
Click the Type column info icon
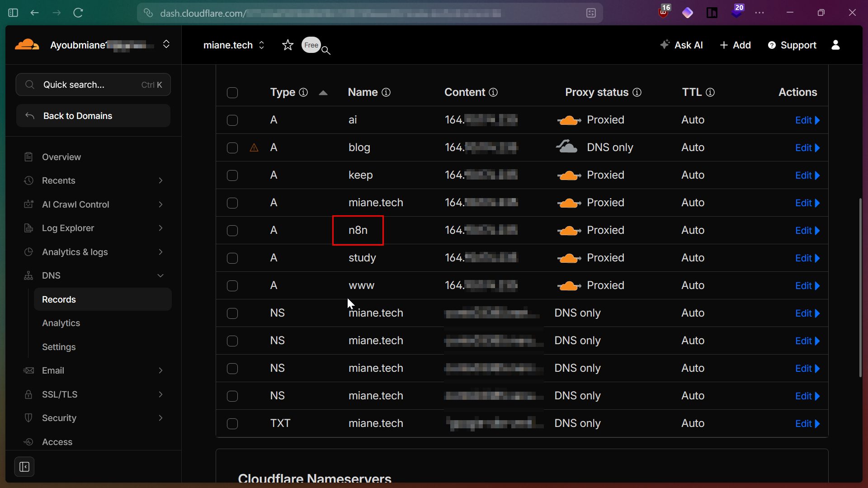click(303, 92)
